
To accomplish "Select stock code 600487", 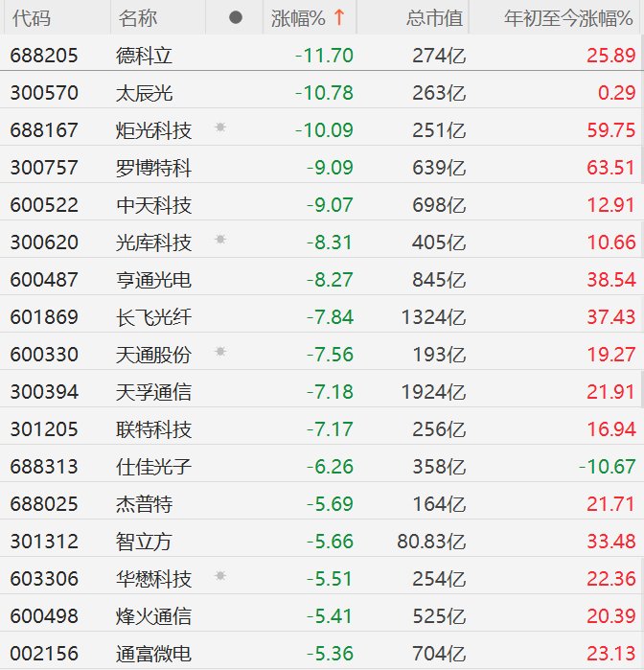I will [x=44, y=280].
